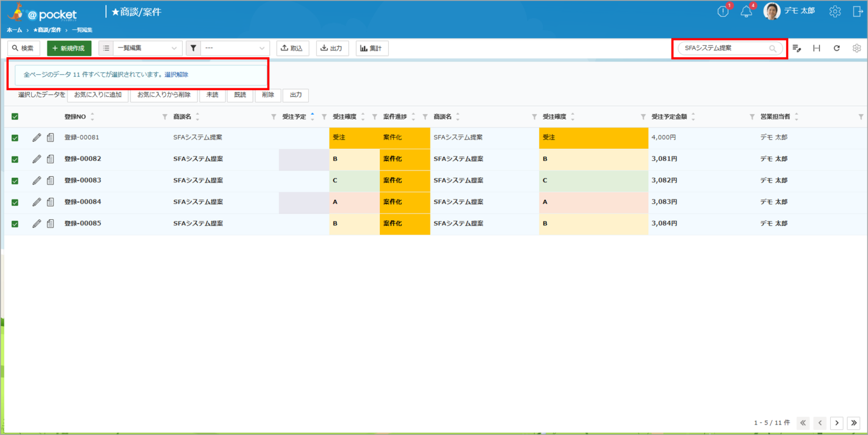Go to ホーム in the breadcrumb

coord(14,30)
